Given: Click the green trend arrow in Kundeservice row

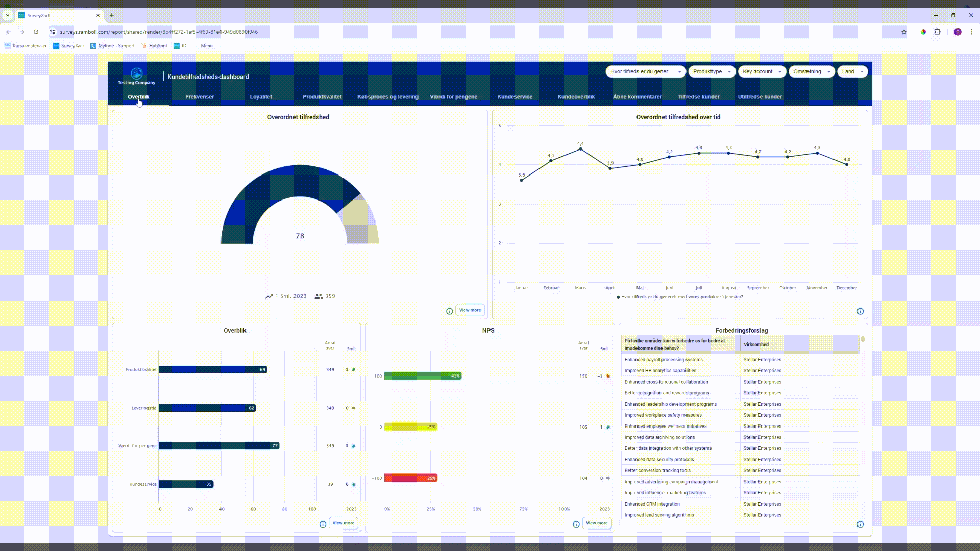Looking at the screenshot, I should [x=353, y=484].
